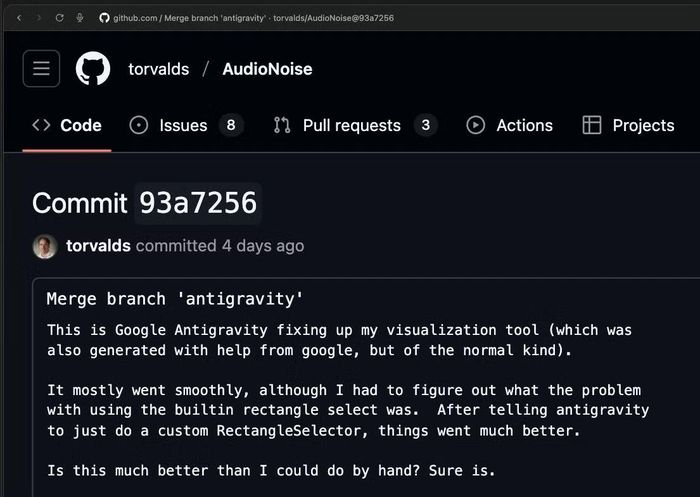Click the browser address bar URL
This screenshot has height=497, width=700.
[x=254, y=18]
